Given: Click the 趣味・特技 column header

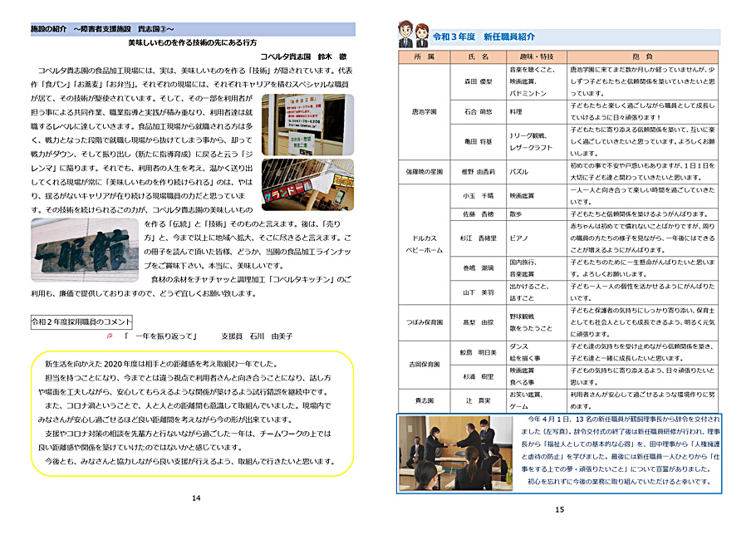Looking at the screenshot, I should click(537, 56).
